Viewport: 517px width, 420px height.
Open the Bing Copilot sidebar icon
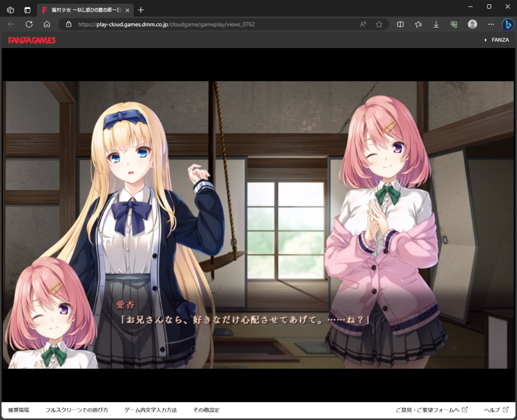tap(508, 24)
